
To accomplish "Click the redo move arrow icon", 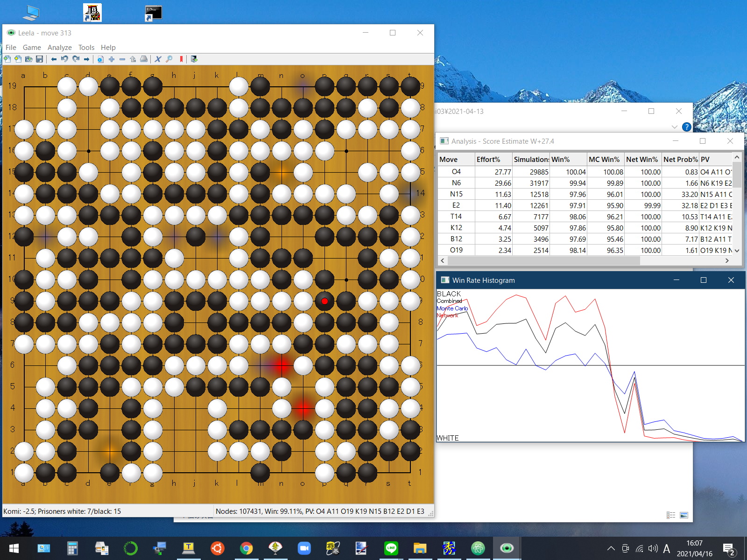I will click(x=76, y=59).
